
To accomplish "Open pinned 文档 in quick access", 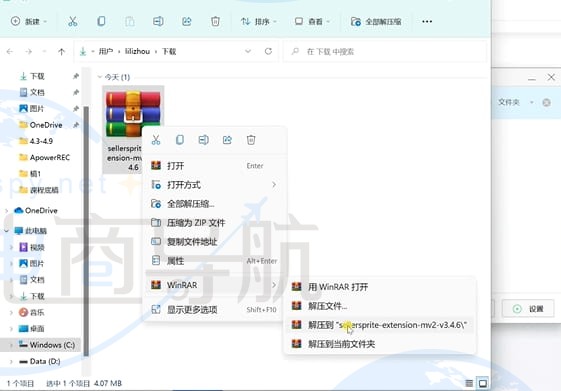I will pyautogui.click(x=37, y=92).
